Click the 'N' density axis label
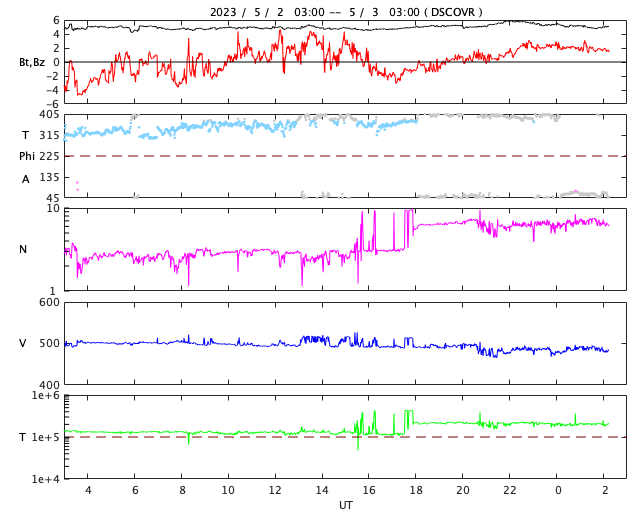Image resolution: width=640 pixels, height=512 pixels. pyautogui.click(x=23, y=249)
